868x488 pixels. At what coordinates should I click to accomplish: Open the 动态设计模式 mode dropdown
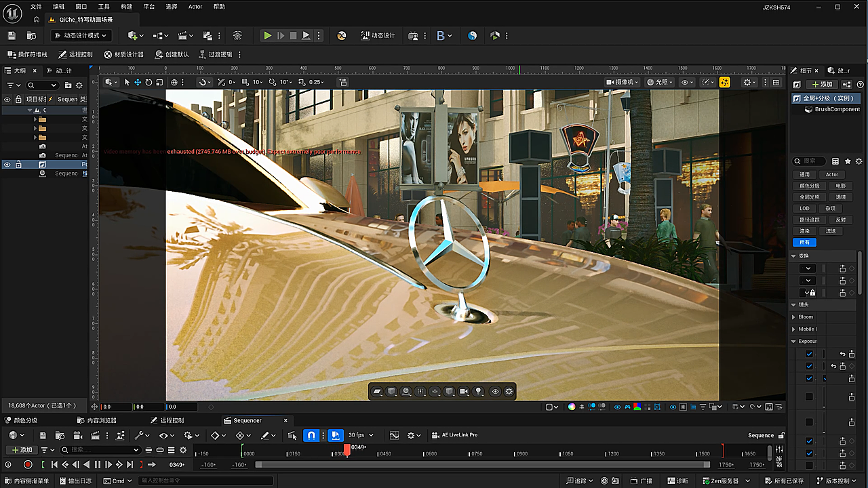coord(81,36)
